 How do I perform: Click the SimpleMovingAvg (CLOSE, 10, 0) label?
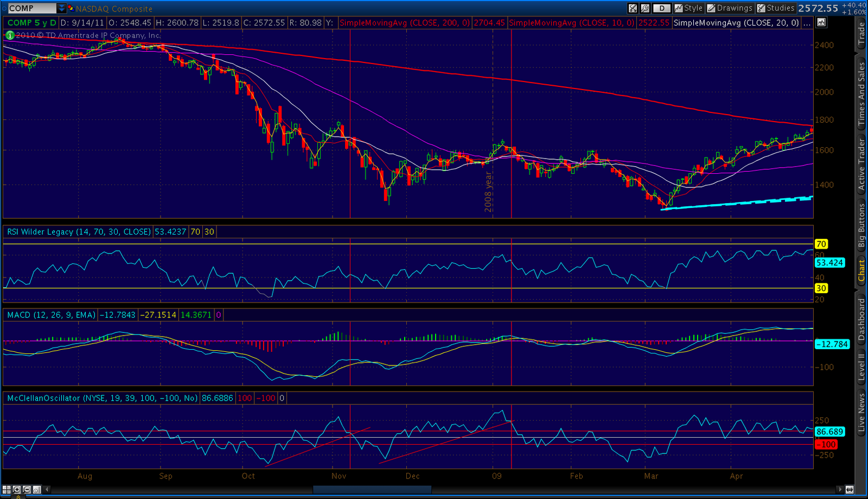click(x=572, y=23)
